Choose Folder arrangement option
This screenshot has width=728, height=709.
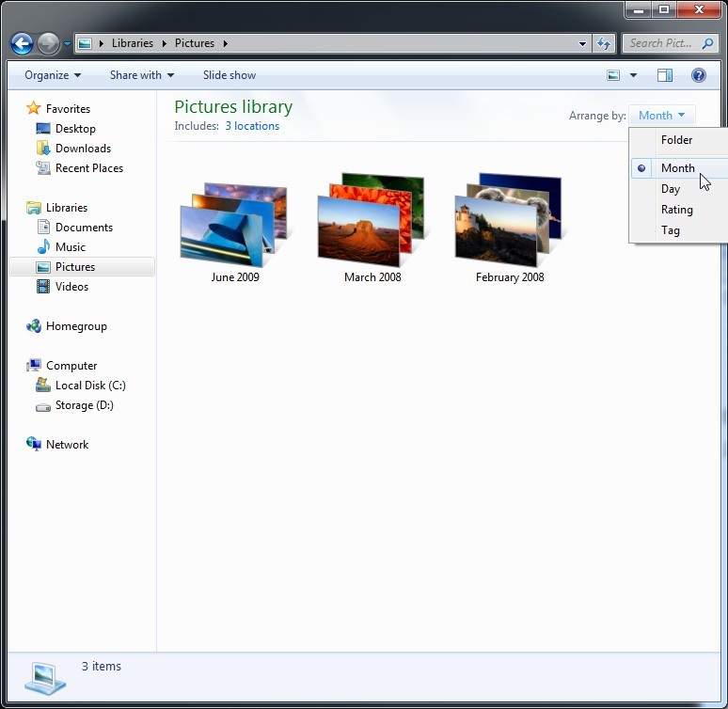(676, 140)
